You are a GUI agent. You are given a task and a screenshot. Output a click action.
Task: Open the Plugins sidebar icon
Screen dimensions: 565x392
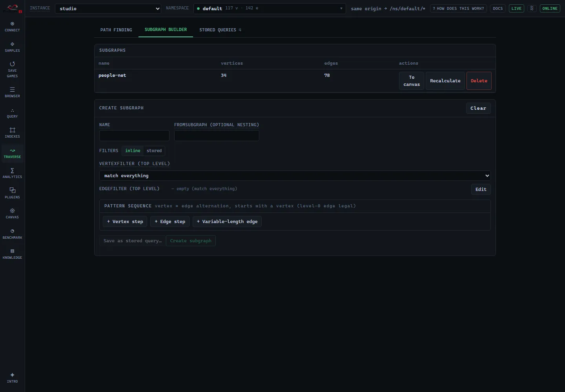click(x=12, y=194)
